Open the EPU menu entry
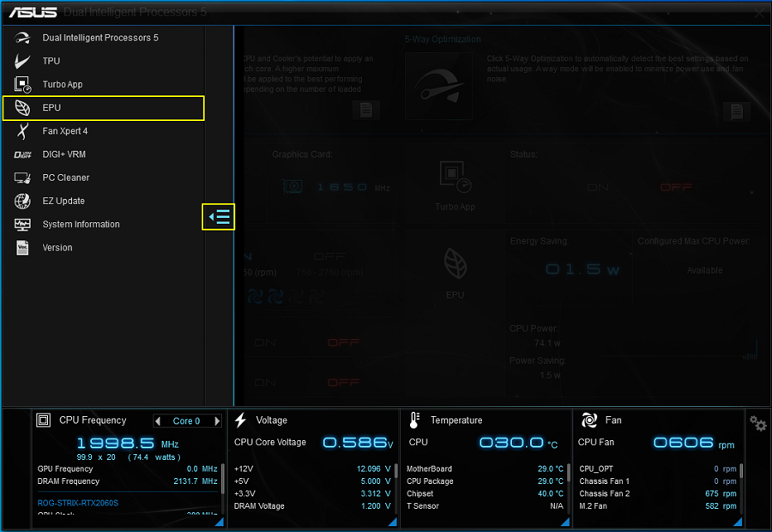Image resolution: width=772 pixels, height=532 pixels. click(51, 108)
